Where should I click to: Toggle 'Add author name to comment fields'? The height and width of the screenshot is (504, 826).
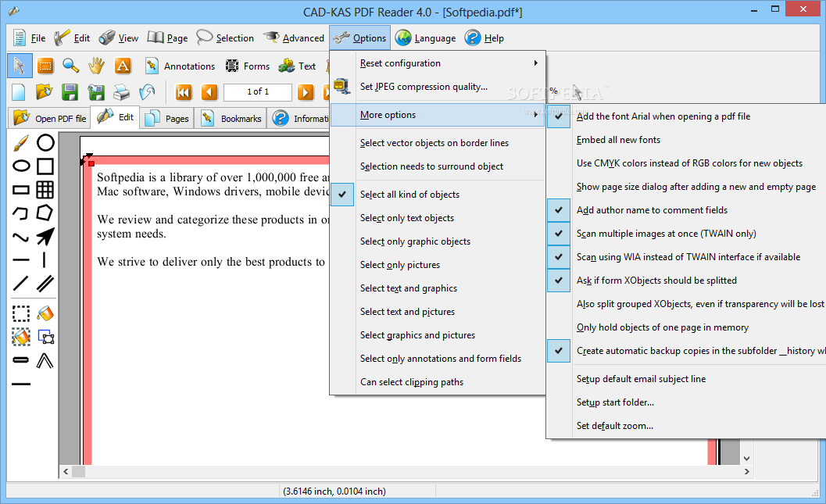coord(686,210)
